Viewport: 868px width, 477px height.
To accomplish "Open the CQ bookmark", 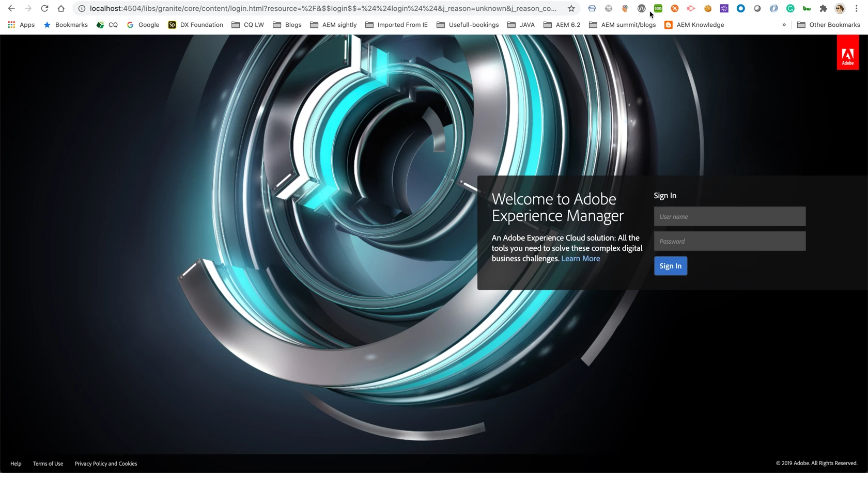I will coord(107,25).
